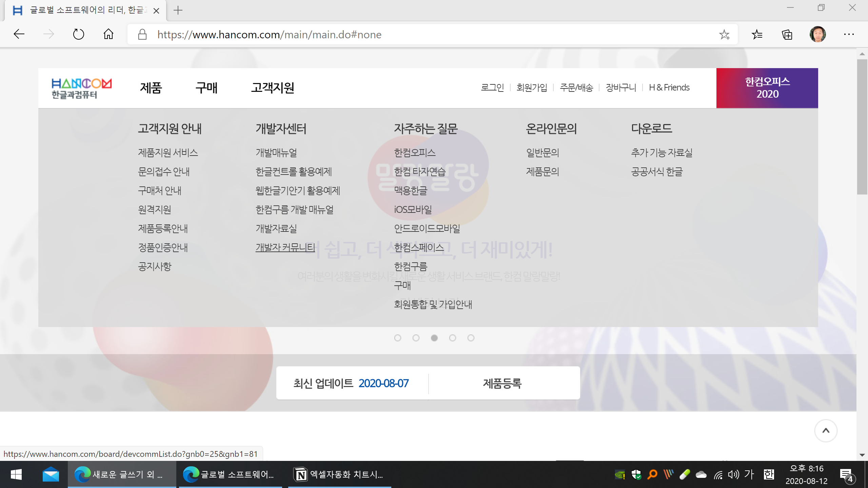Click the scroll-to-top arrow button

(826, 431)
